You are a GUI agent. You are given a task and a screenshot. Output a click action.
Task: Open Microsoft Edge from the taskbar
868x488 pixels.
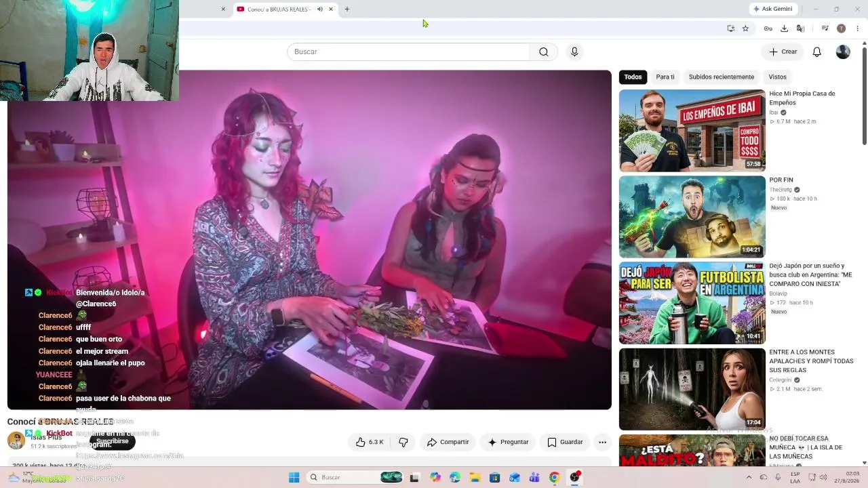tap(455, 477)
